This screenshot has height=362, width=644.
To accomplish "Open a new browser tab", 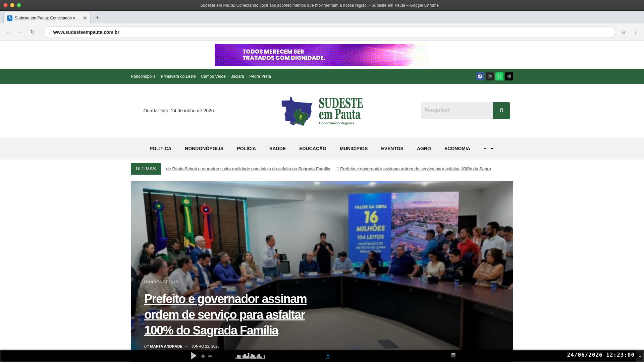I will (97, 17).
